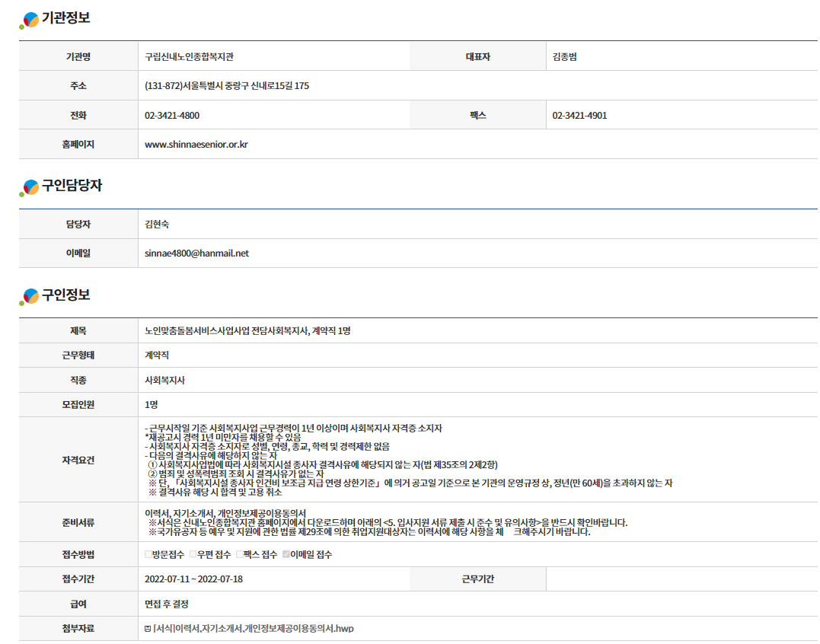The height and width of the screenshot is (644, 820).
Task: Click the 모집인원 value 1명
Action: 152,404
